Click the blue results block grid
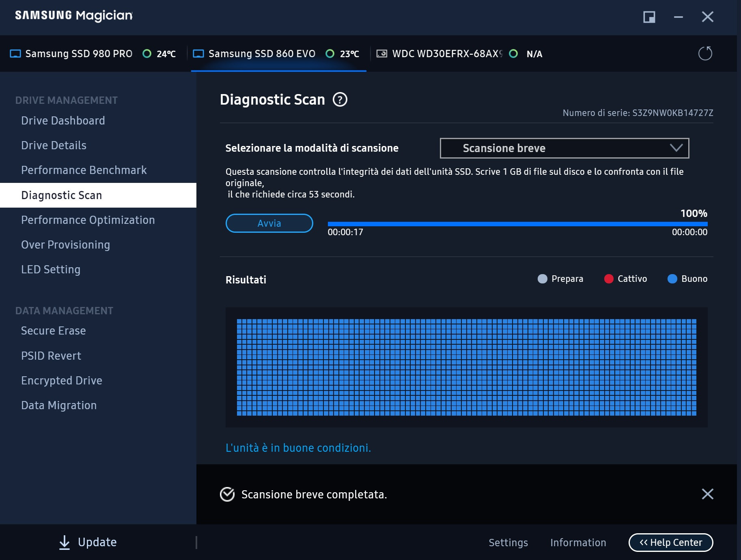This screenshot has height=560, width=741. coord(466,367)
